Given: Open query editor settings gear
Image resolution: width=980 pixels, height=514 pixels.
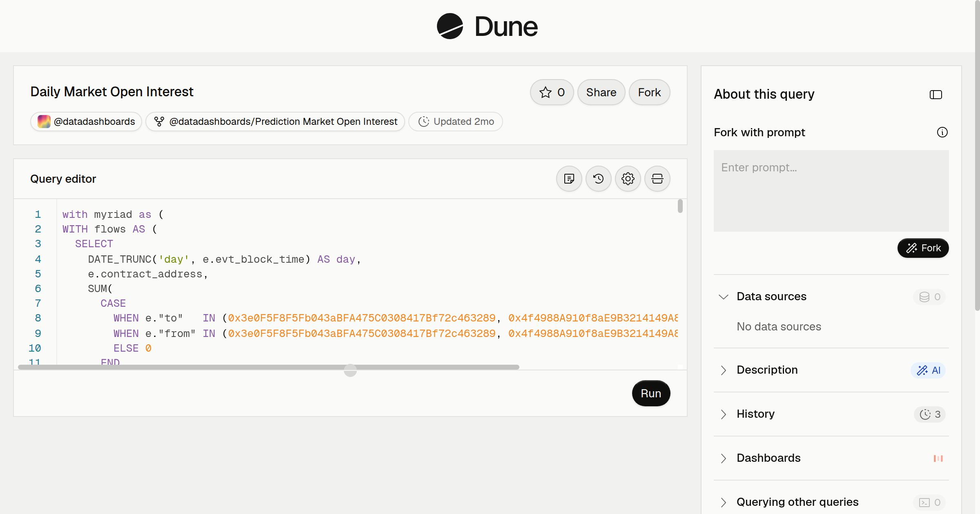Looking at the screenshot, I should pos(628,179).
